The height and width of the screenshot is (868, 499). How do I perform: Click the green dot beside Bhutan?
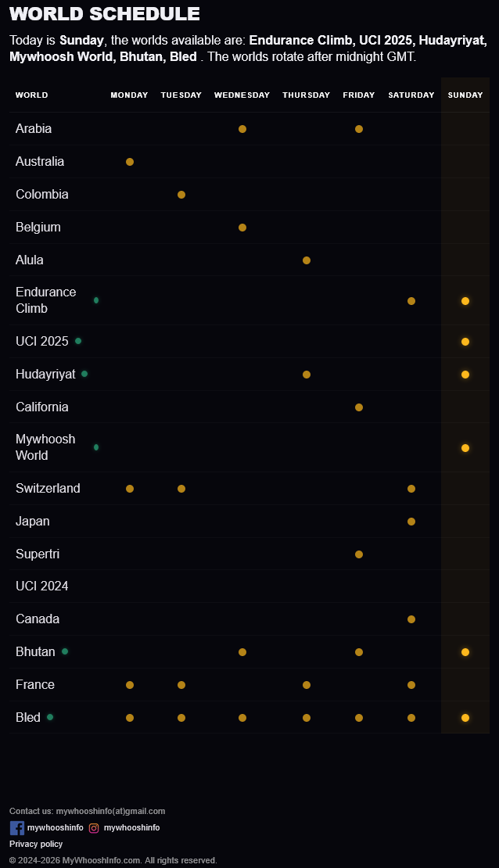click(65, 651)
